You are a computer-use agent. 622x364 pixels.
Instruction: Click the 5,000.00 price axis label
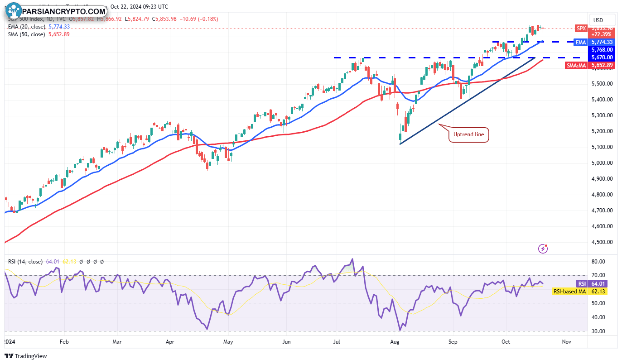click(x=603, y=163)
